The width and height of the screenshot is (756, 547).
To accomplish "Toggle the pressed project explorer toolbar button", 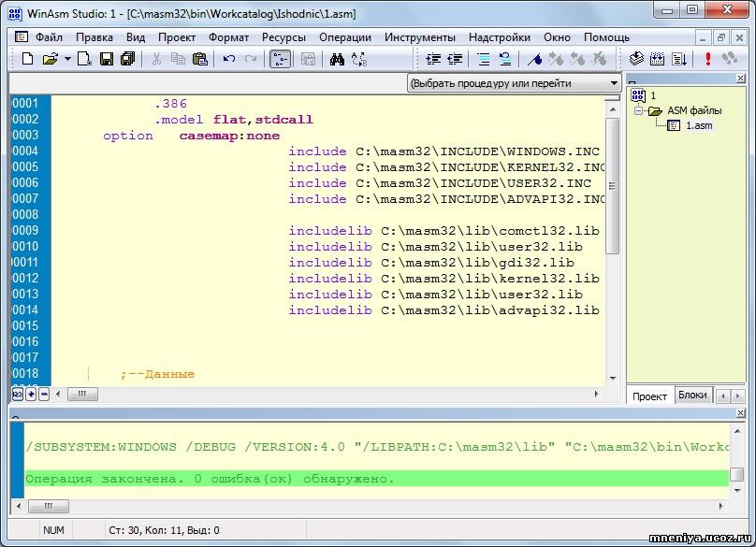I will [280, 59].
